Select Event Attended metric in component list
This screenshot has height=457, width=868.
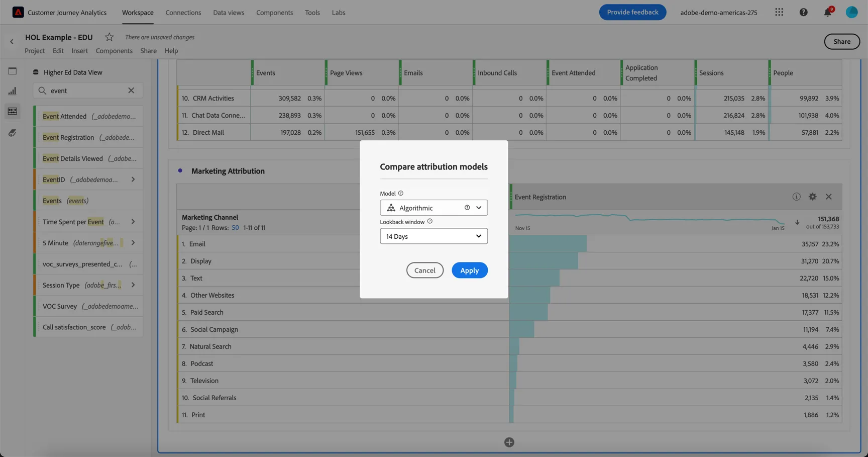tap(88, 116)
